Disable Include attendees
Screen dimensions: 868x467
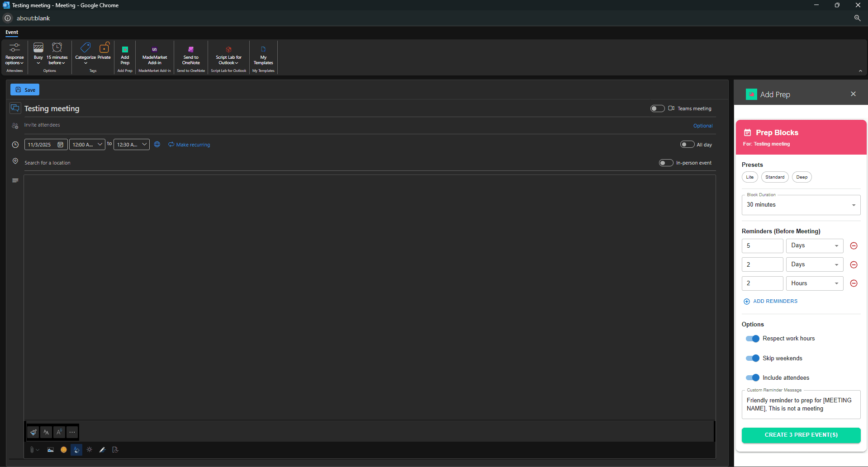coord(753,377)
